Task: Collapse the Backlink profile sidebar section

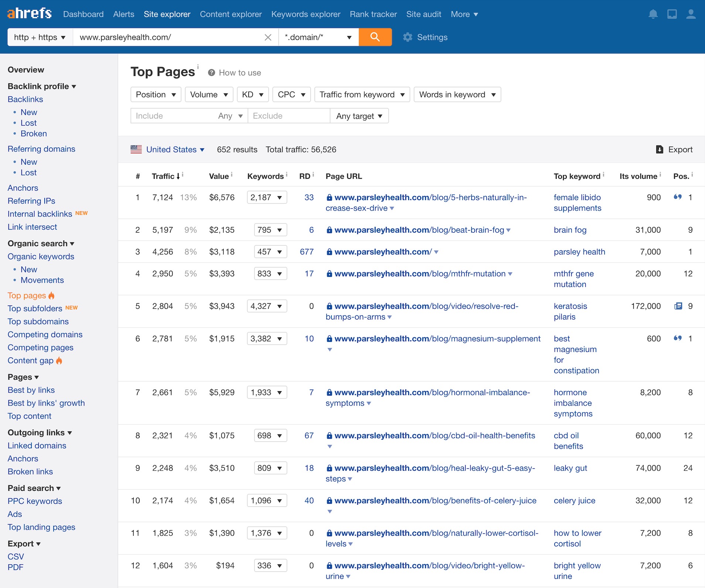Action: (x=42, y=86)
